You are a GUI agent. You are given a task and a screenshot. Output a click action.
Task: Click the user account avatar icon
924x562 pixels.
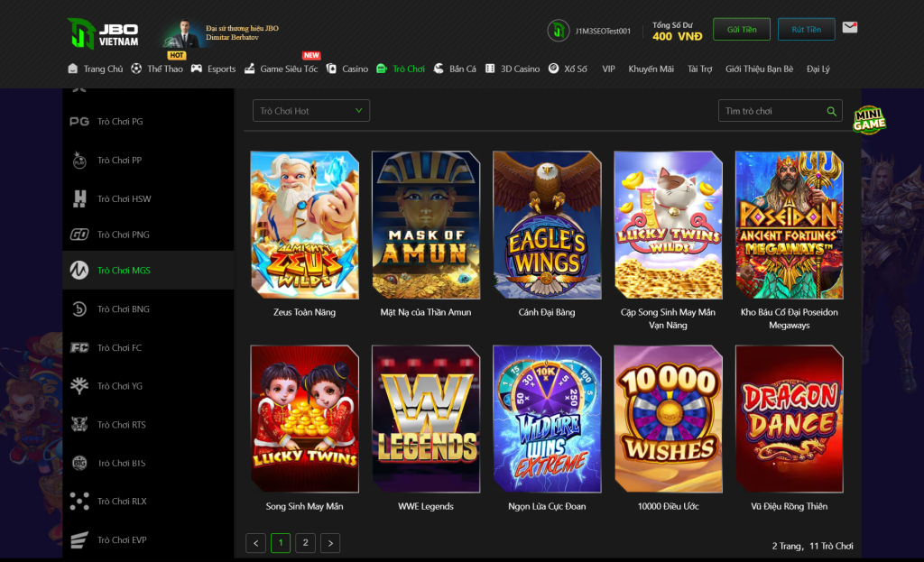point(558,31)
